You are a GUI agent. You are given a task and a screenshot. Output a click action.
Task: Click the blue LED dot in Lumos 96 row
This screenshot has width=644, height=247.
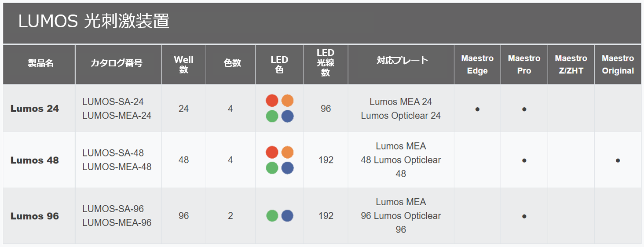coord(288,216)
